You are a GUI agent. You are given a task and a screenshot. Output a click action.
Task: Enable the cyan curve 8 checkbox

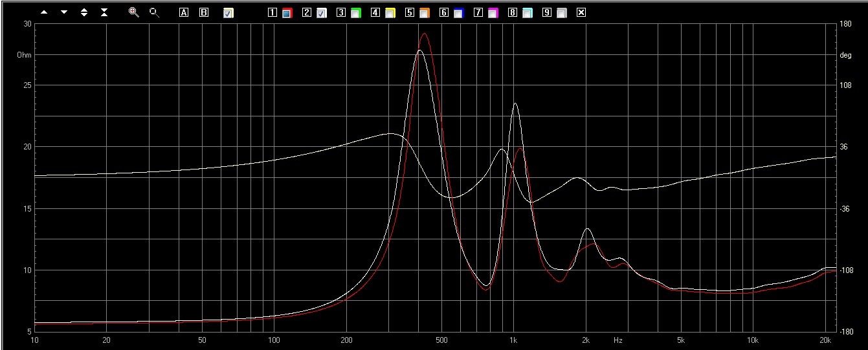coord(527,13)
